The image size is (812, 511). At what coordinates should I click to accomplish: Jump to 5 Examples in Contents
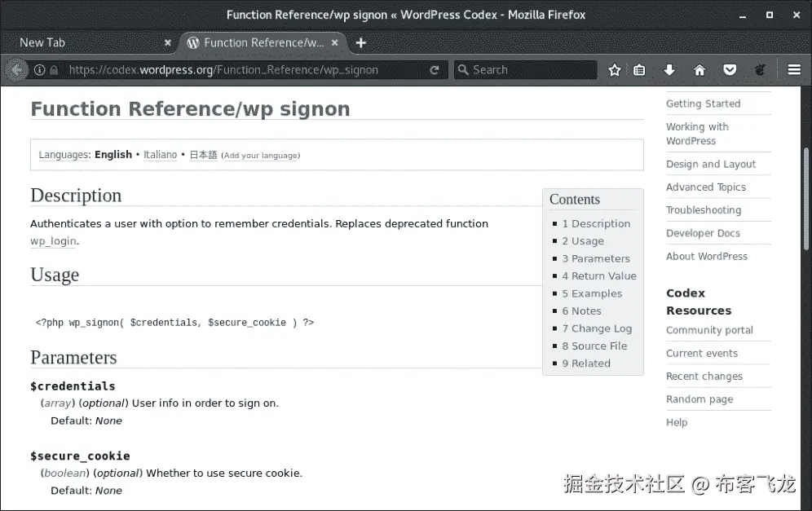point(592,293)
